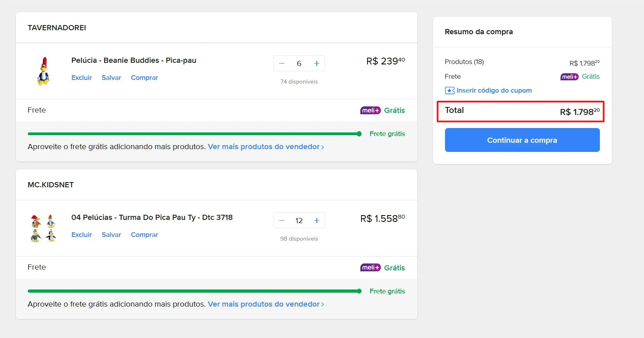This screenshot has width=644, height=338.
Task: Click chevron after TAVERNADOREI seller products link
Action: tap(323, 147)
